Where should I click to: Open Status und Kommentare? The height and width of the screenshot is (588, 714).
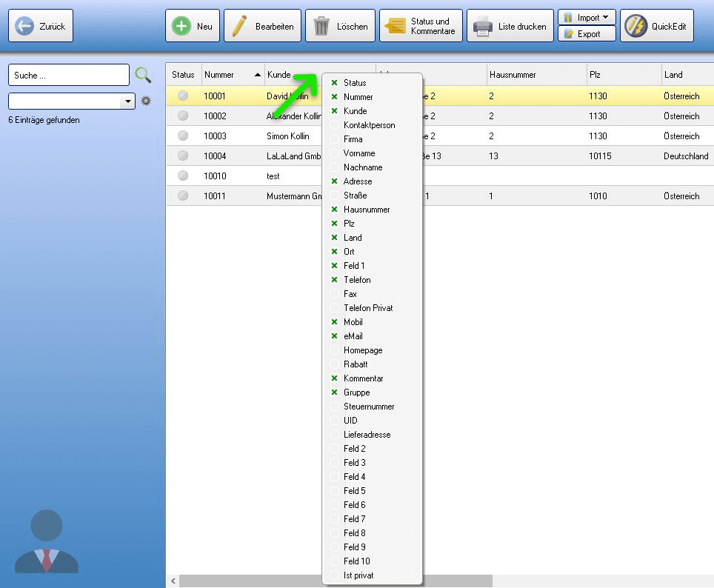421,26
